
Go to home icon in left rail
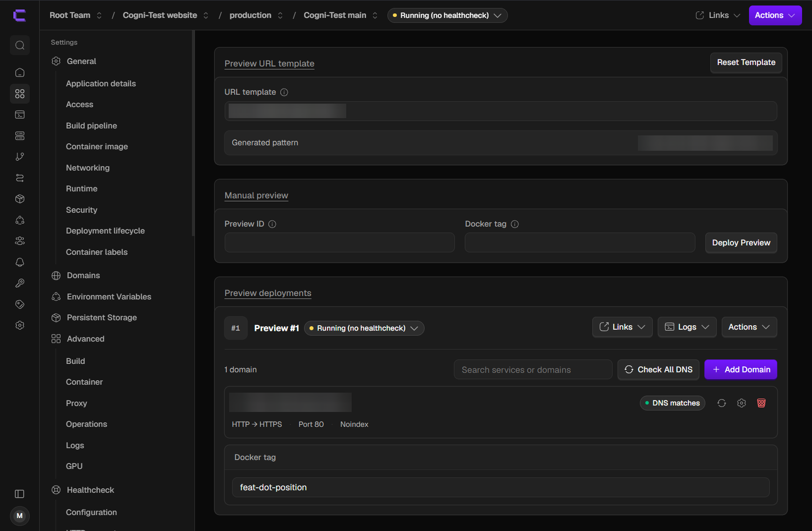20,72
